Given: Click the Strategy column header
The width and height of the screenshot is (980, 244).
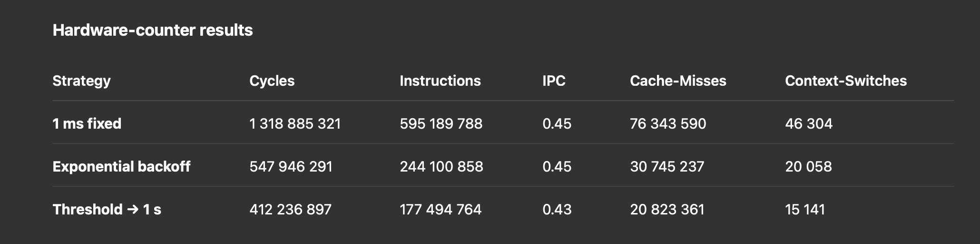Looking at the screenshot, I should [81, 81].
